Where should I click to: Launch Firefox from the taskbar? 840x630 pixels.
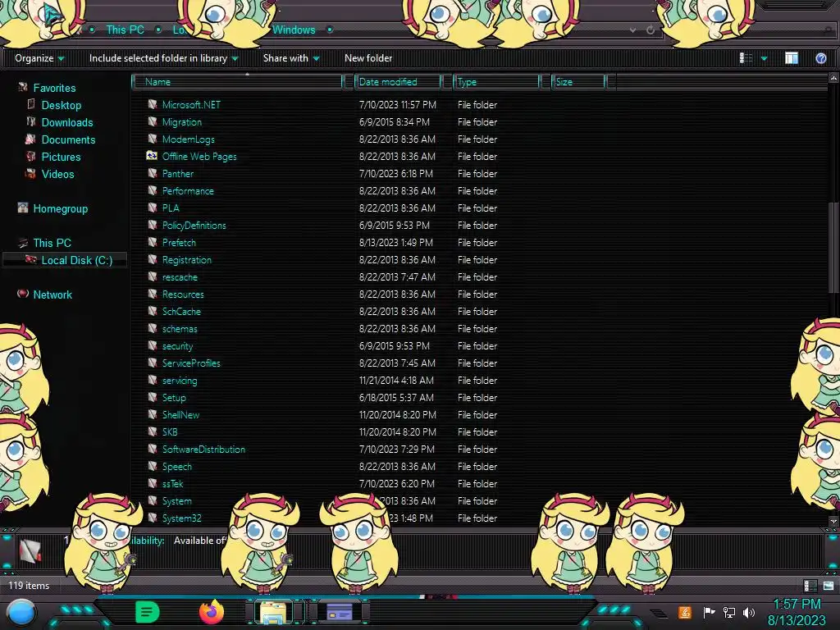tap(212, 612)
